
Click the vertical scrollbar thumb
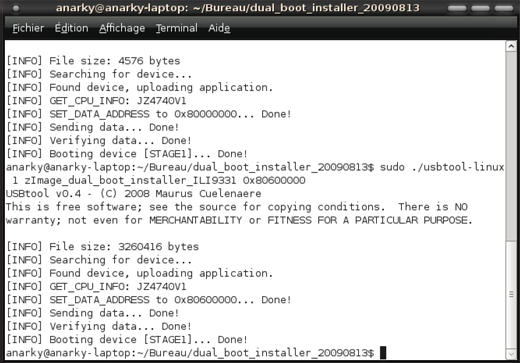[511, 294]
